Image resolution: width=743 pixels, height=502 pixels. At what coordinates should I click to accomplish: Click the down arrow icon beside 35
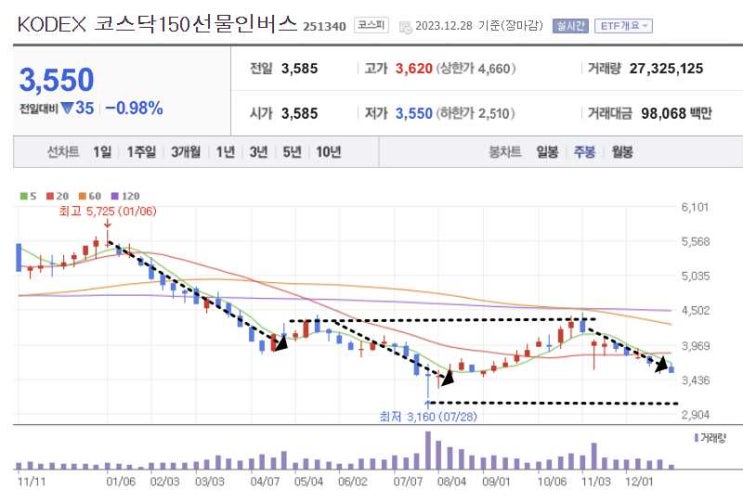67,109
